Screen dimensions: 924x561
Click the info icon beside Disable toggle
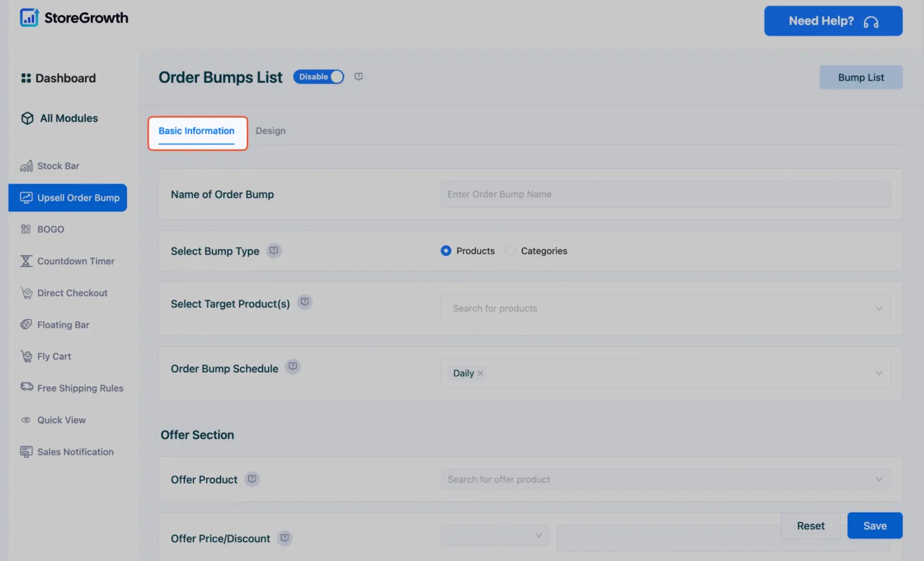[359, 77]
